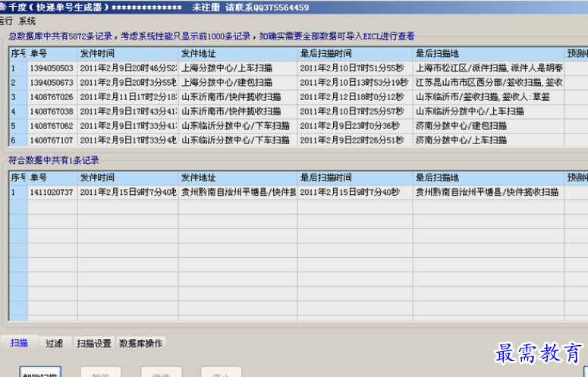Screen dimensions: 588x377
Task: Click cell 济南分拨中心/建包扫描
Action: (489, 126)
